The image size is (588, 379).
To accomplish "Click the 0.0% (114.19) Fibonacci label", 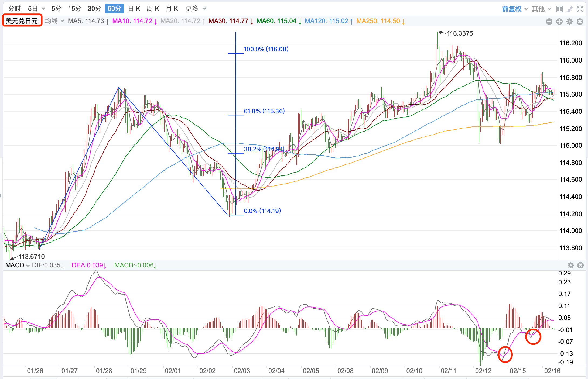I will pyautogui.click(x=262, y=211).
